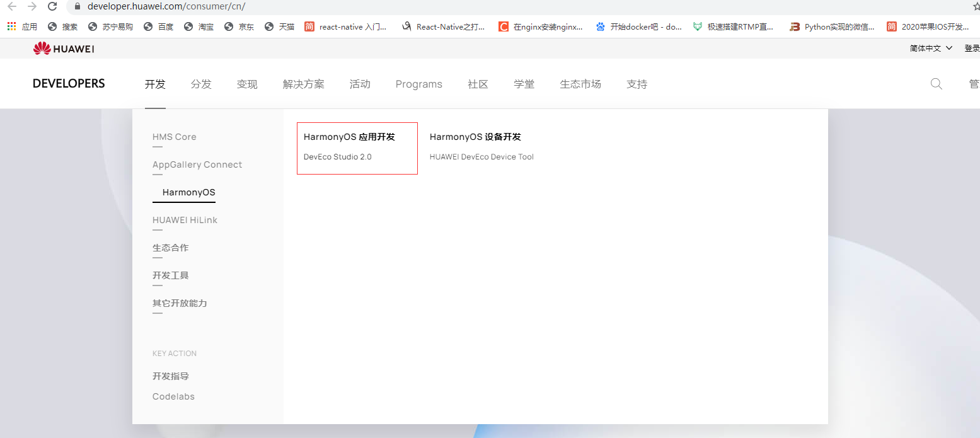This screenshot has height=438, width=980.
Task: Open the Python实现的微信 bookmark
Action: pos(833,26)
